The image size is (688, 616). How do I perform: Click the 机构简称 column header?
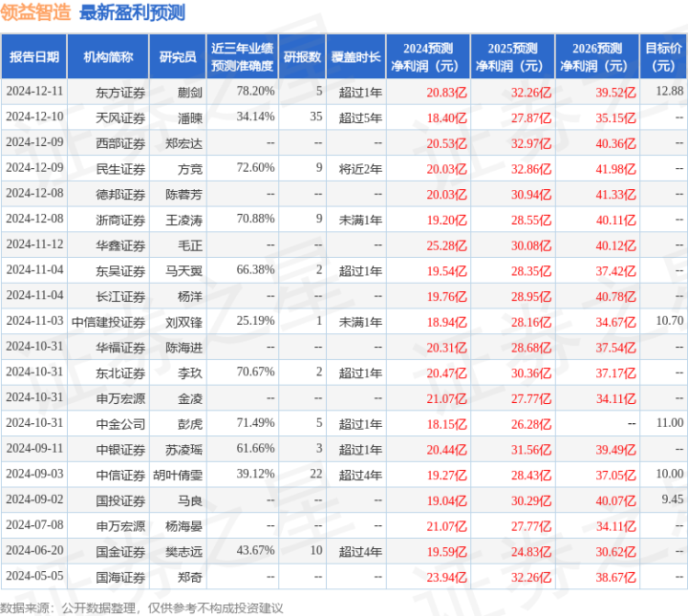click(x=108, y=57)
